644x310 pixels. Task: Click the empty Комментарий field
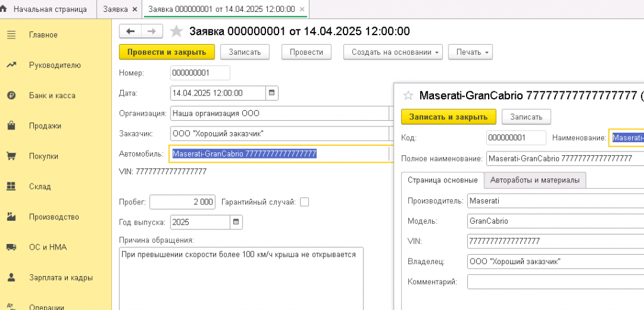(556, 282)
